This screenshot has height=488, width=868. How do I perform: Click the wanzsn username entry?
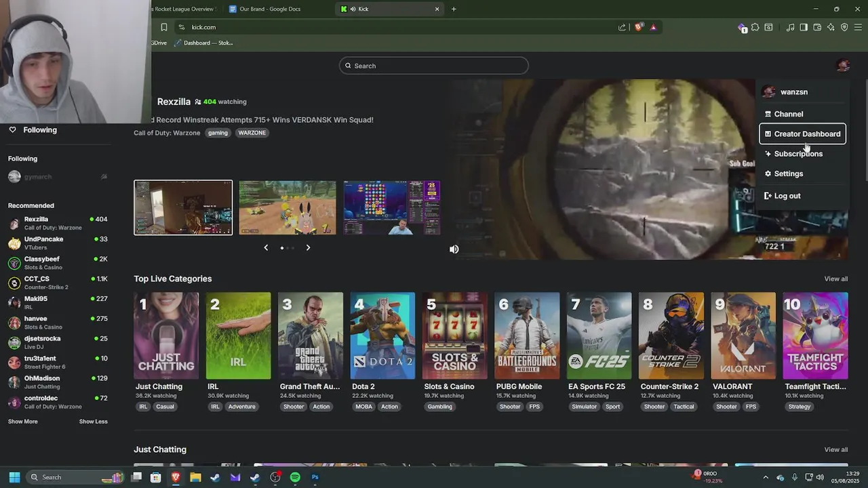point(794,92)
